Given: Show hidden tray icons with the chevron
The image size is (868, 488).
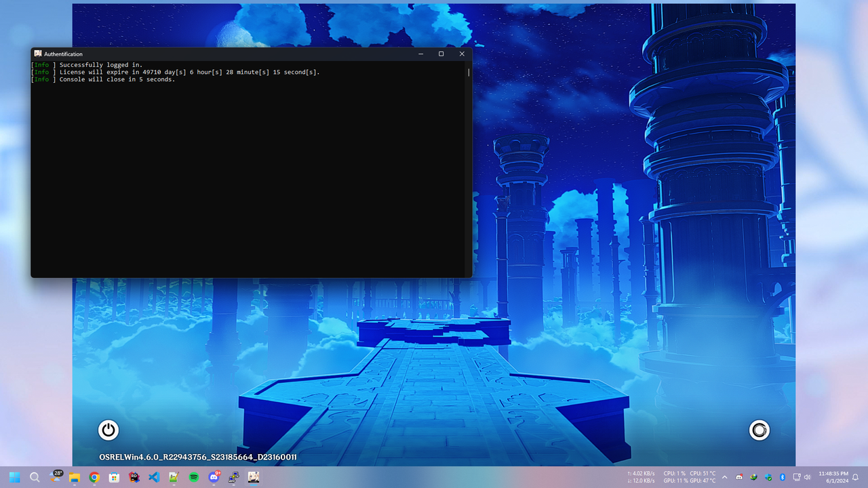Looking at the screenshot, I should [x=724, y=477].
